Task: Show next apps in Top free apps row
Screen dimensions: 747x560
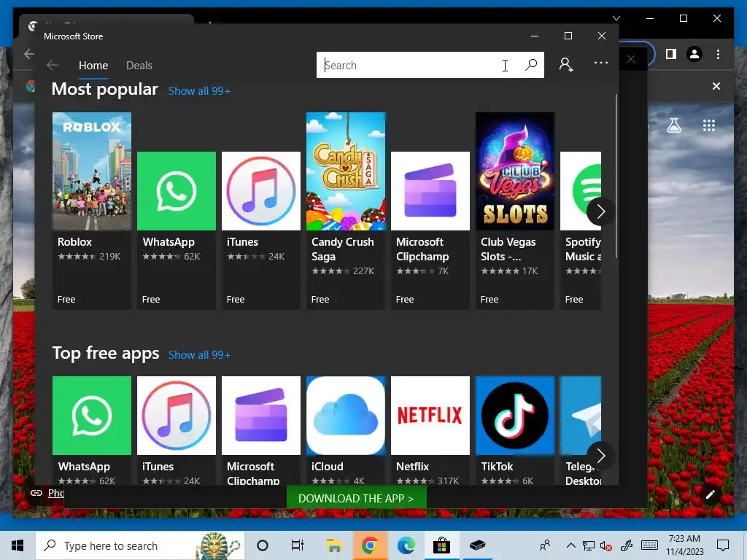Action: point(600,456)
